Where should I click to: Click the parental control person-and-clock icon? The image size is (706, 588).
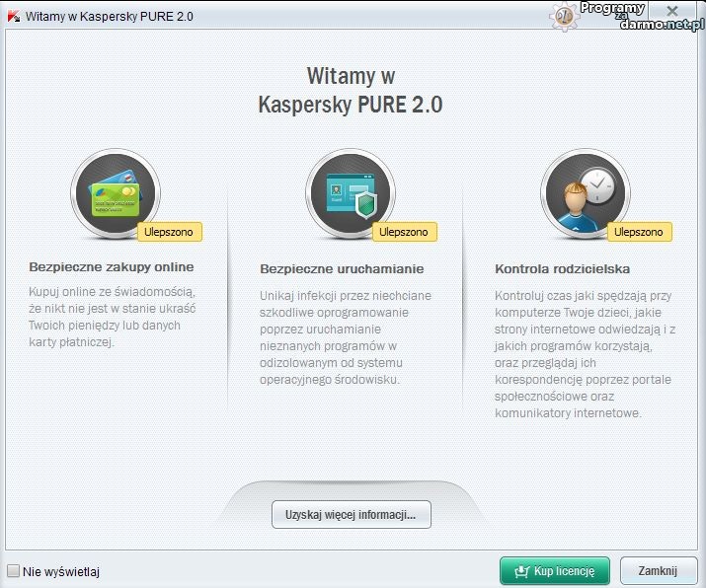point(586,193)
